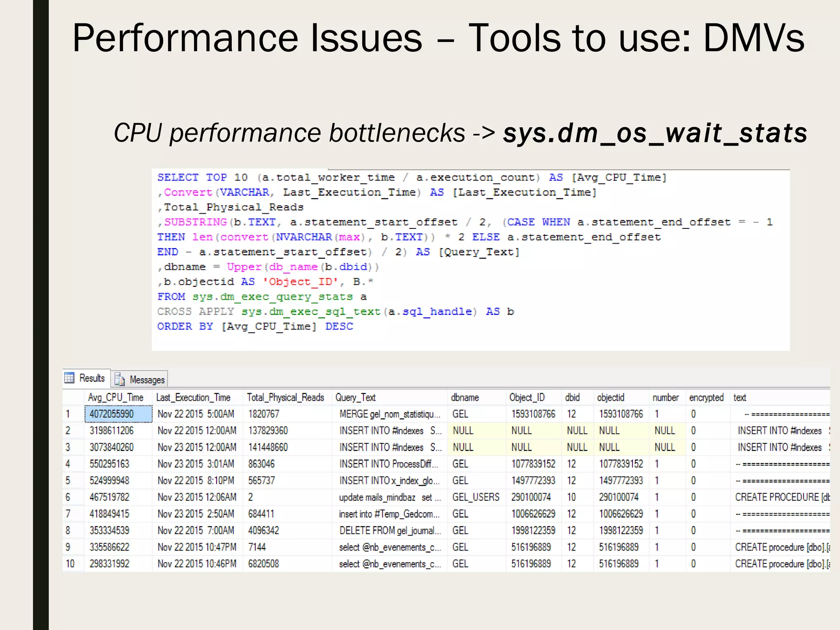The height and width of the screenshot is (630, 840).
Task: Click the slide title text
Action: point(438,38)
